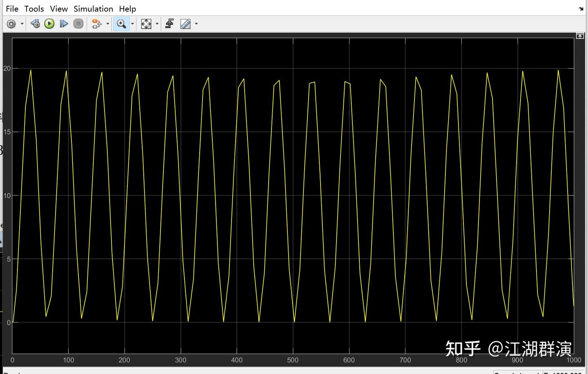Click the Scale Axes Limits icon
The image size is (588, 374).
point(146,24)
